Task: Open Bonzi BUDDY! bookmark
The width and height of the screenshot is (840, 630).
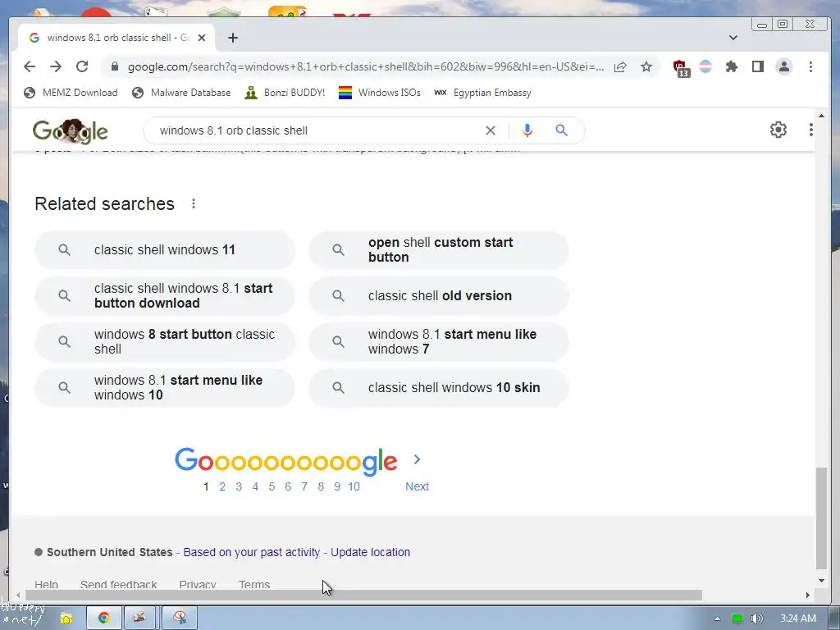Action: tap(285, 93)
